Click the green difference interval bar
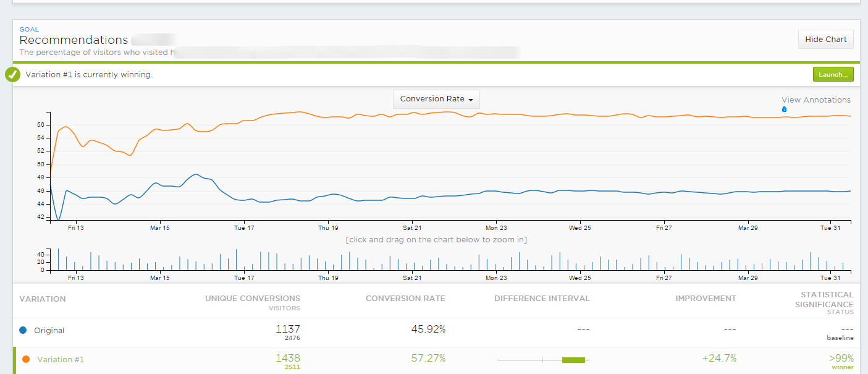 [x=573, y=360]
